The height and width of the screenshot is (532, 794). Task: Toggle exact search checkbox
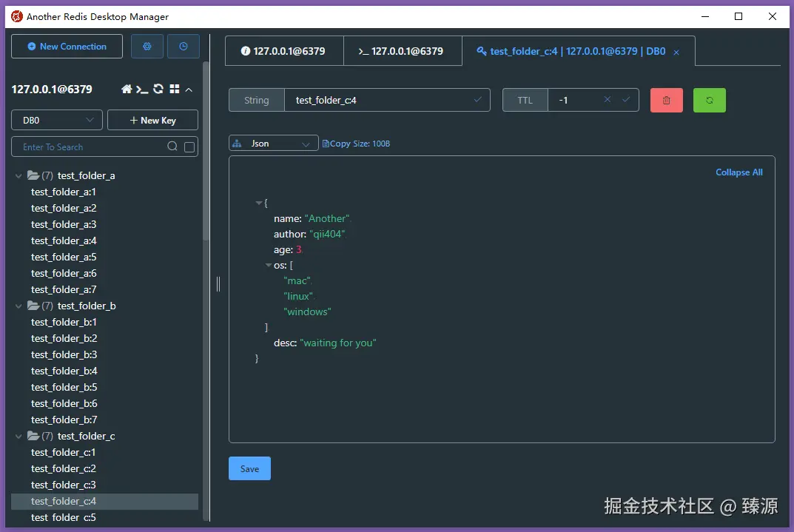click(x=189, y=147)
